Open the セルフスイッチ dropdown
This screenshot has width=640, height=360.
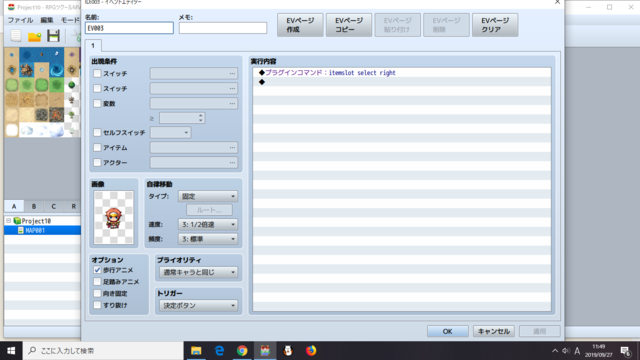[171, 133]
